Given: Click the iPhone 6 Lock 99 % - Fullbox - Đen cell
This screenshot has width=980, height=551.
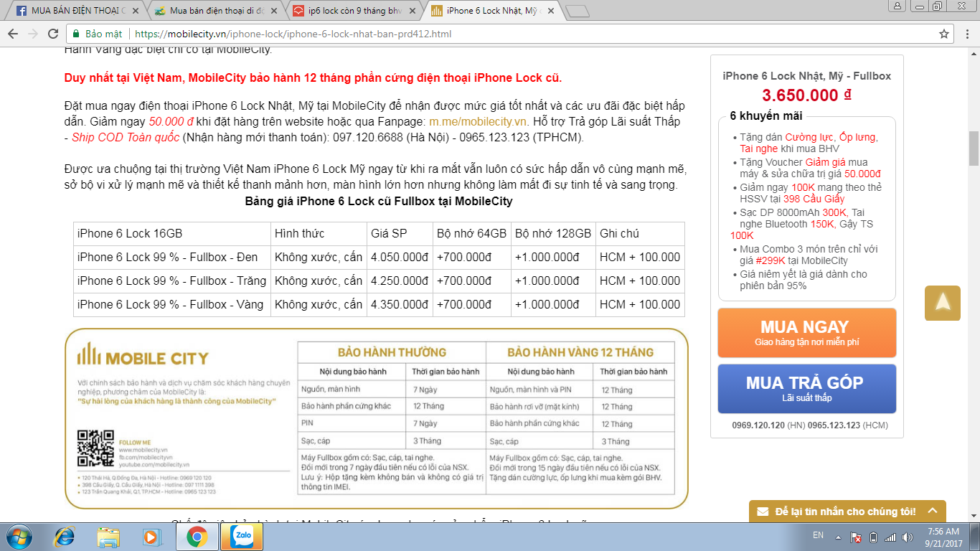Looking at the screenshot, I should (x=172, y=257).
